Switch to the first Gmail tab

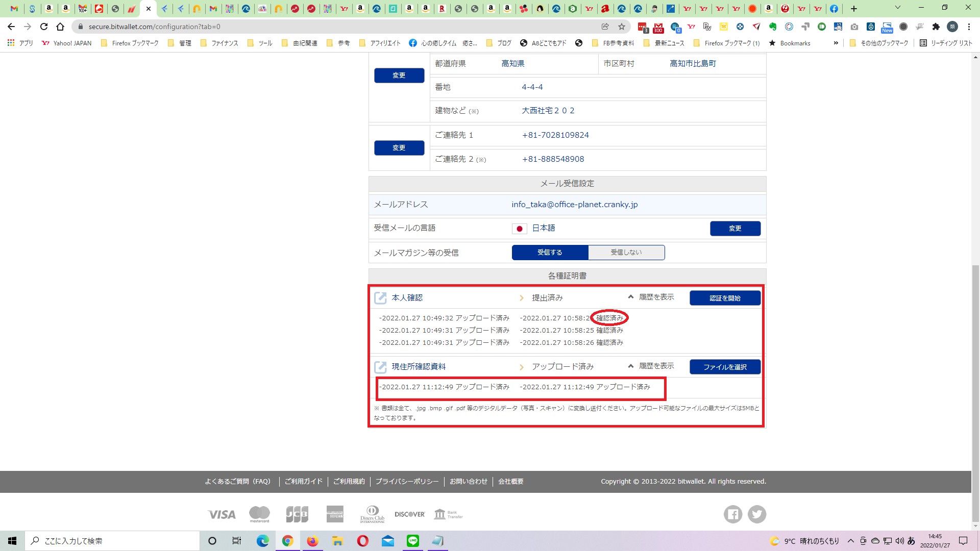[x=14, y=9]
